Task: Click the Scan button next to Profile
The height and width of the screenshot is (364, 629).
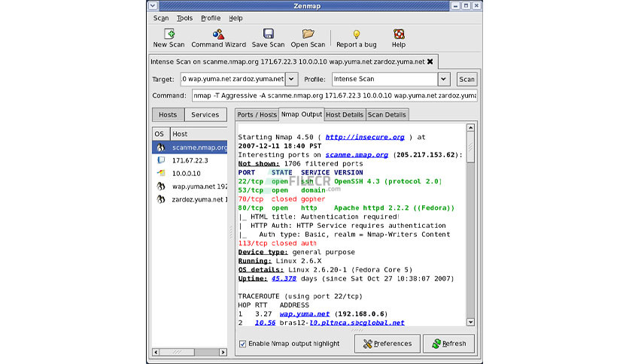Action: coord(467,80)
